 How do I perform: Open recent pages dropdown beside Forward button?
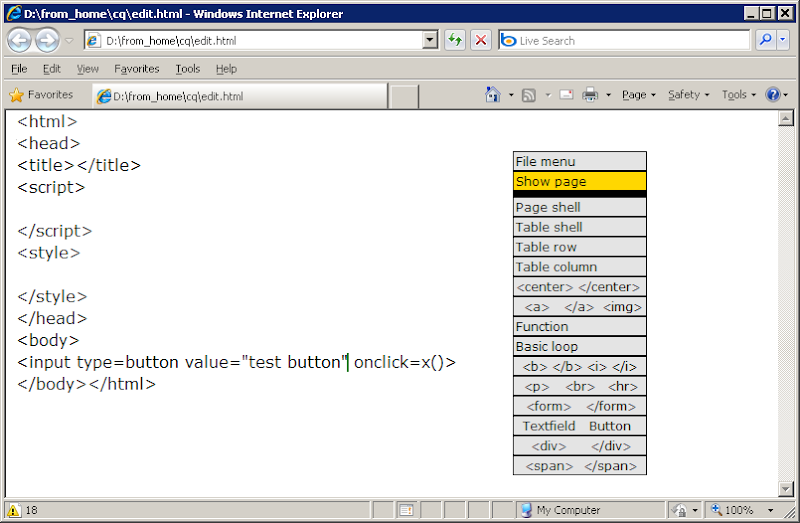(69, 40)
